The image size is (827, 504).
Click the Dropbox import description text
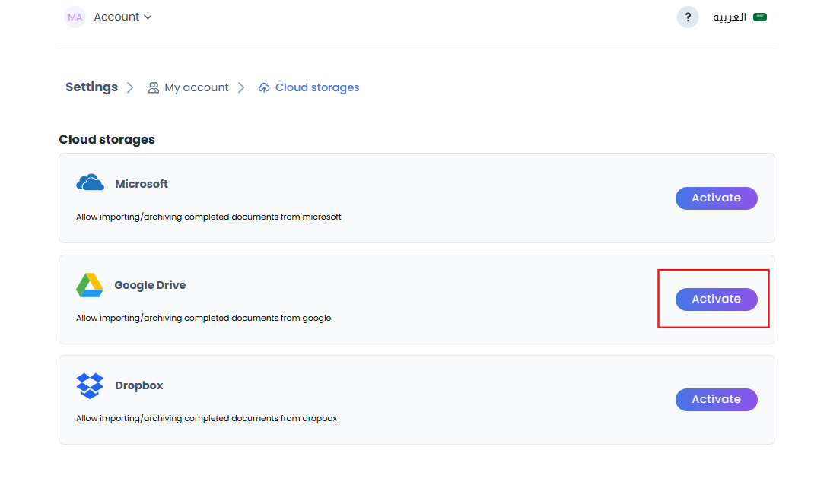point(206,418)
